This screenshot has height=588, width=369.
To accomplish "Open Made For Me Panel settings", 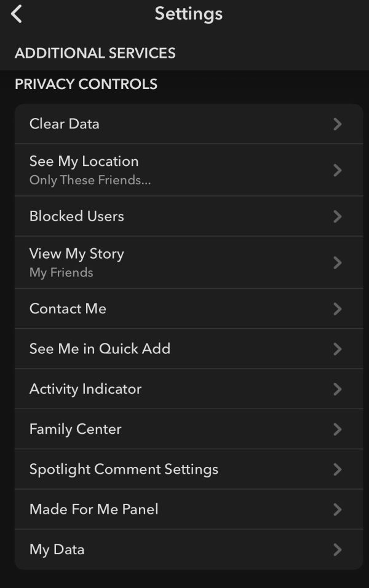I will (x=93, y=509).
